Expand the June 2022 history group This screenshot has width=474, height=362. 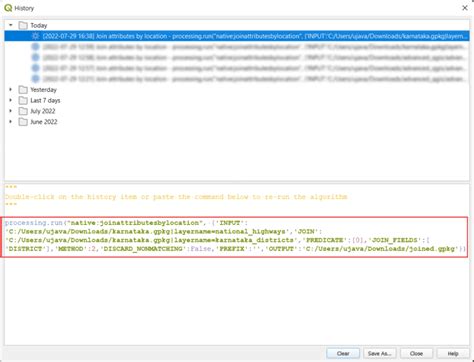coord(11,121)
